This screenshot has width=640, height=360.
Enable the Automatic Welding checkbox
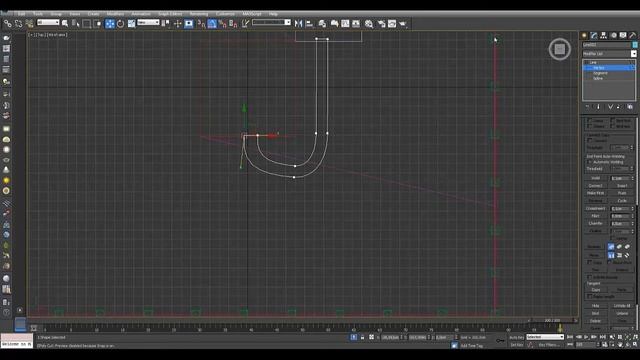tap(589, 162)
